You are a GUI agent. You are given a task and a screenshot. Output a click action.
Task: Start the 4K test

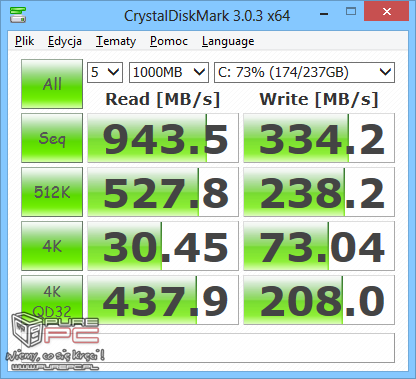click(x=52, y=246)
